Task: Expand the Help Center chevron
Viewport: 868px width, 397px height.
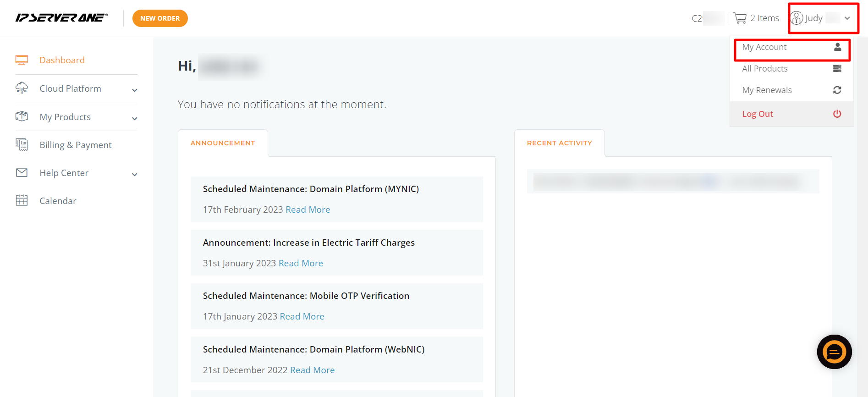Action: pos(135,174)
